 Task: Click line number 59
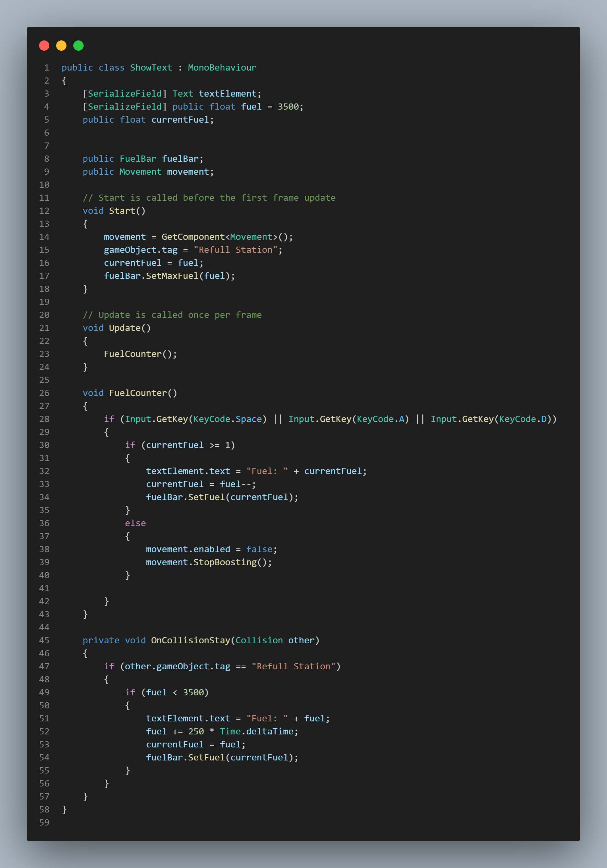click(x=44, y=823)
